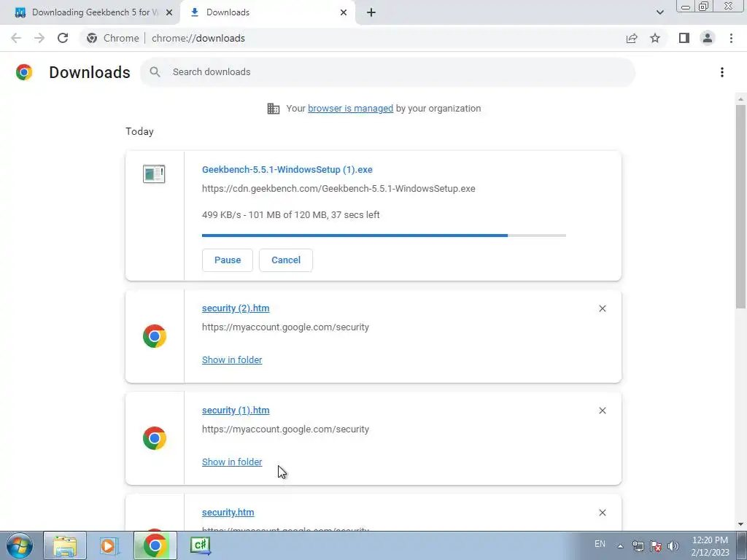The width and height of the screenshot is (747, 560).
Task: Open Chrome's three-dot main menu
Action: pyautogui.click(x=731, y=38)
